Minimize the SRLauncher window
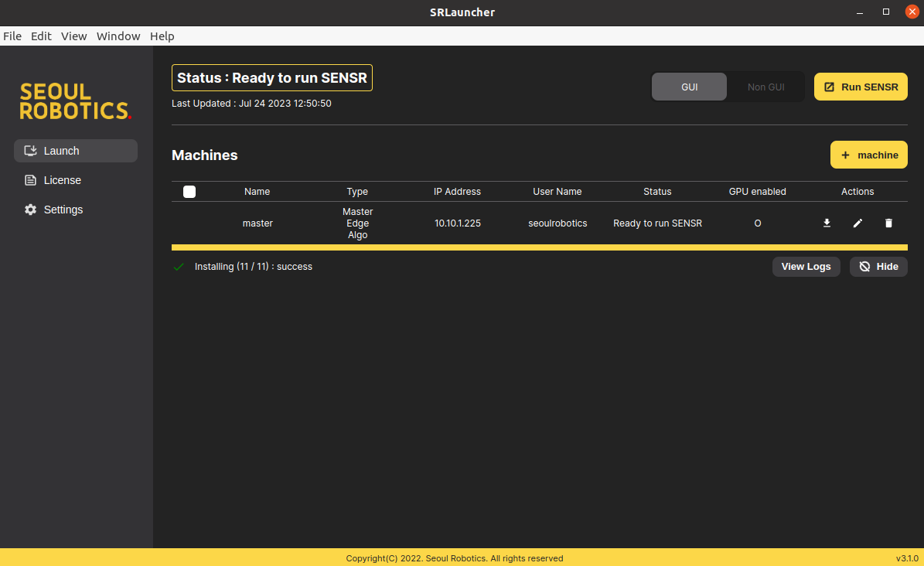This screenshot has width=924, height=566. pyautogui.click(x=860, y=12)
